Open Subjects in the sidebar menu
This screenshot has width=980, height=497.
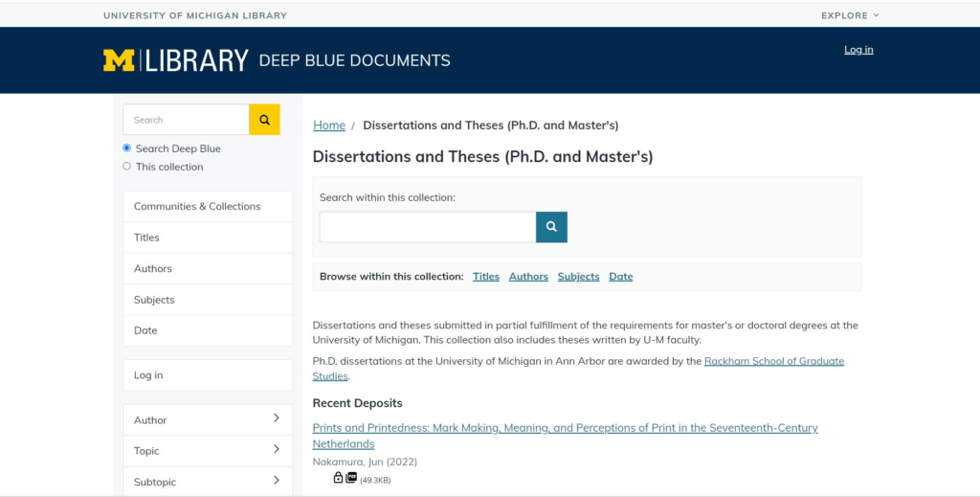(x=208, y=300)
